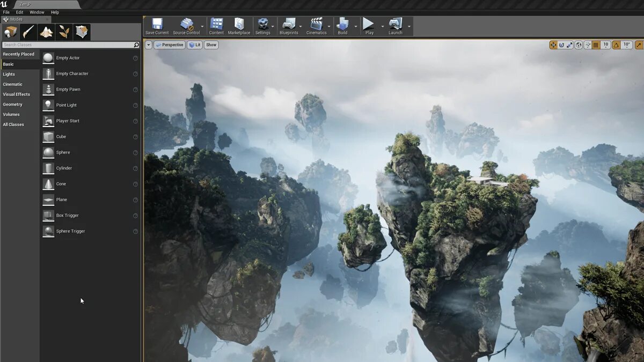
Task: Select the scale gizmo tool
Action: (x=569, y=45)
